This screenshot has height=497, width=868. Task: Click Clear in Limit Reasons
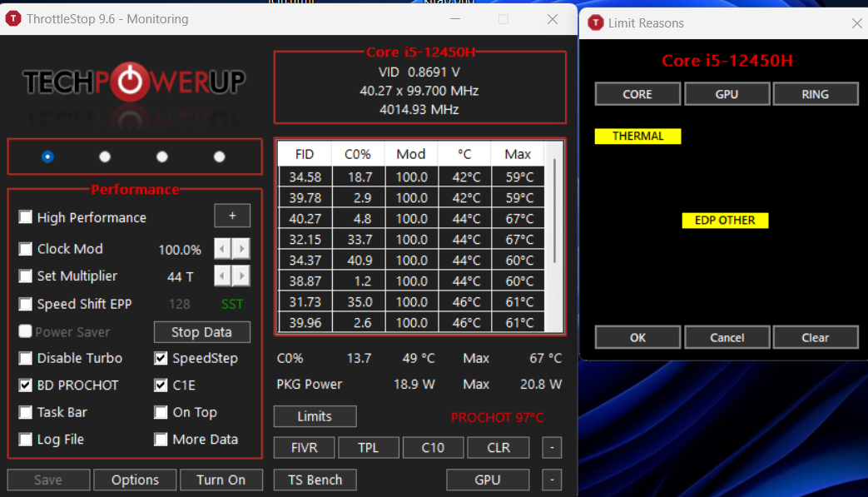tap(816, 338)
